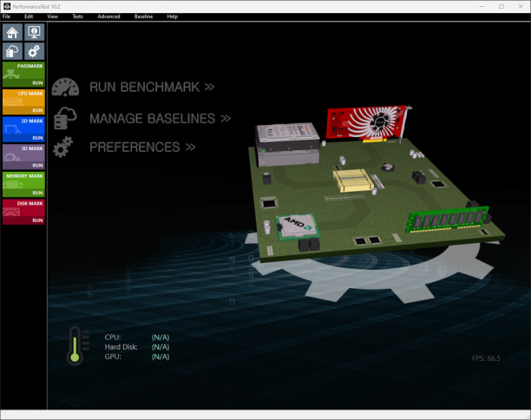Run the 3D Mark test tile
The height and width of the screenshot is (420, 531).
[x=23, y=156]
